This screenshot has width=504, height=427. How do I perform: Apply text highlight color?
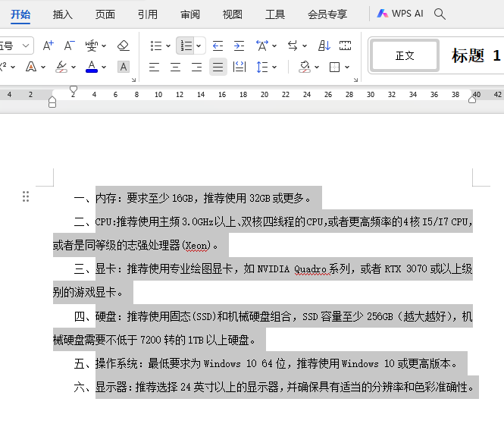coord(61,67)
